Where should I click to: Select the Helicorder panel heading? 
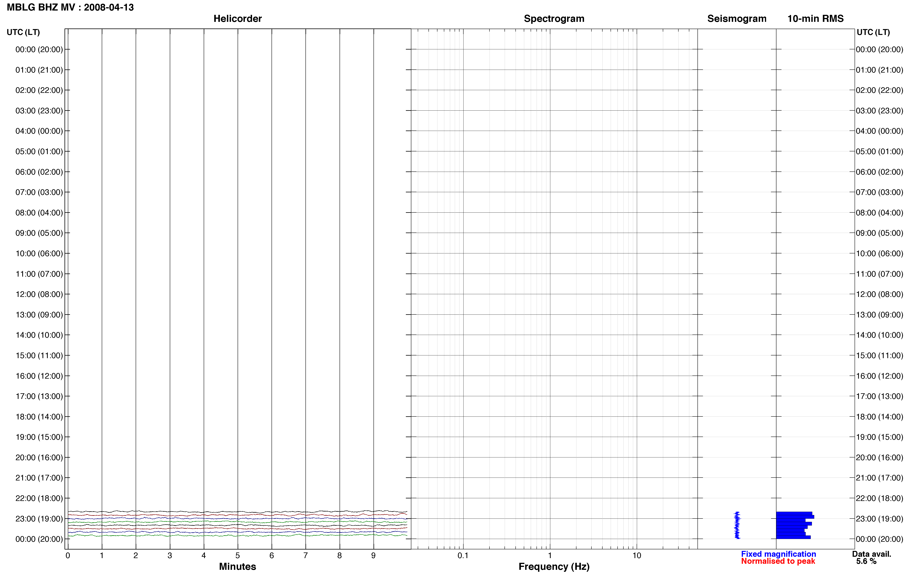click(x=237, y=18)
